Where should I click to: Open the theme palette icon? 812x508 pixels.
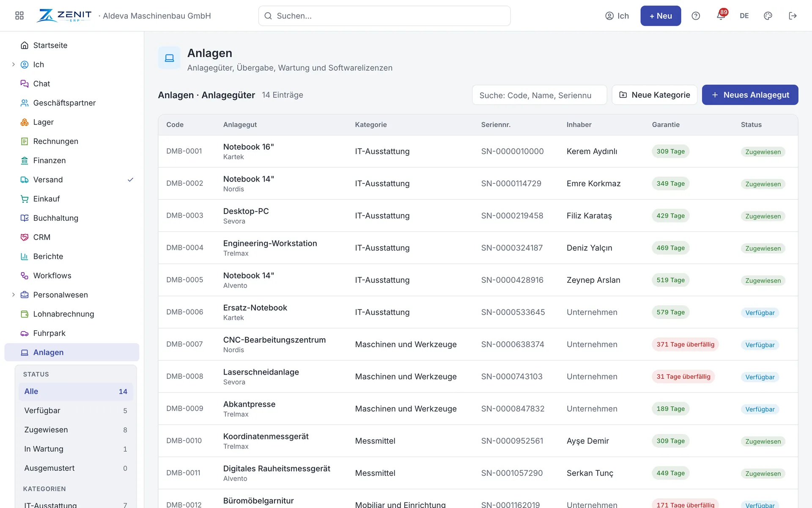(768, 16)
